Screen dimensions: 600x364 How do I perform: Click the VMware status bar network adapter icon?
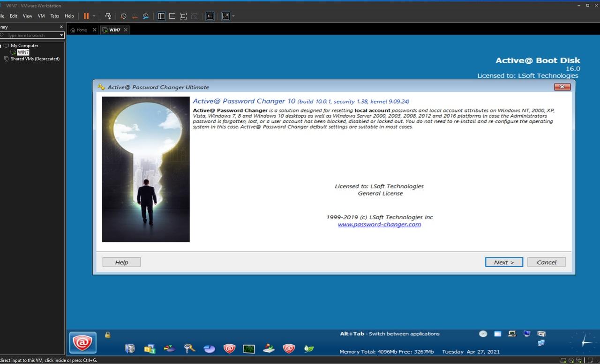point(578,360)
